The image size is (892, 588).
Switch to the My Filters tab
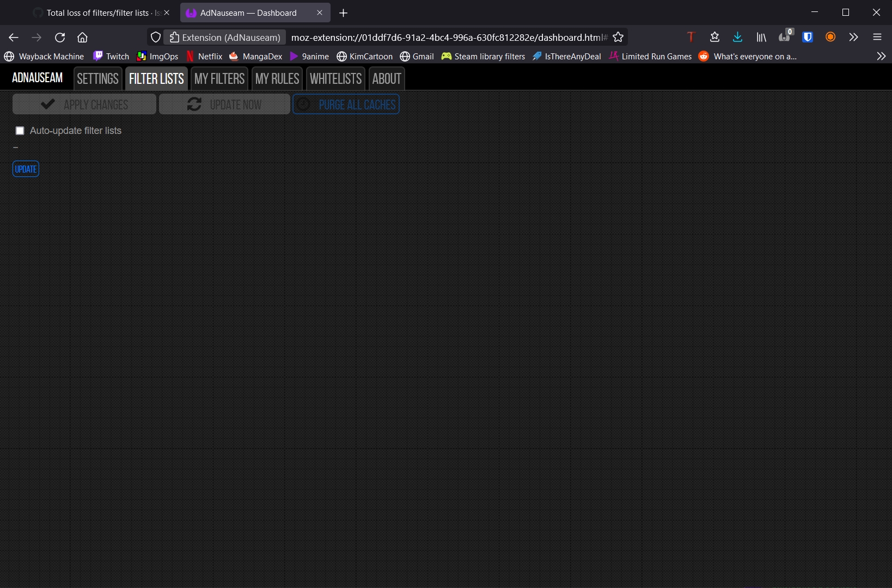pyautogui.click(x=219, y=78)
